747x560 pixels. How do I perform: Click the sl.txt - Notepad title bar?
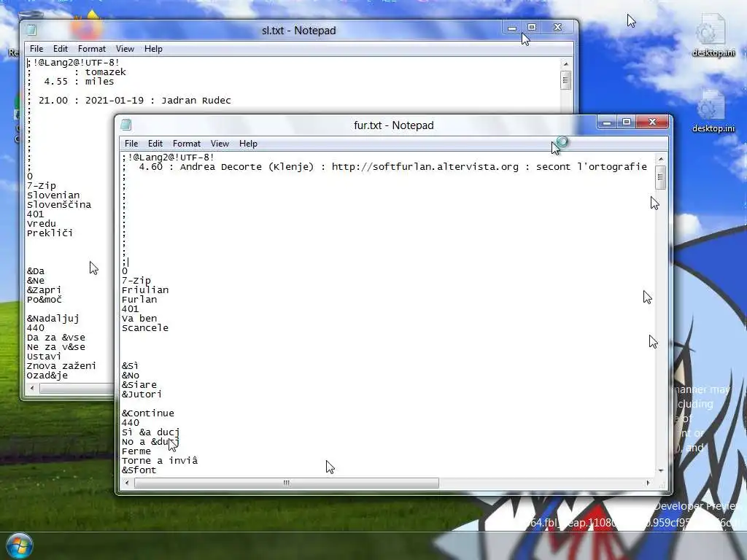click(x=298, y=31)
